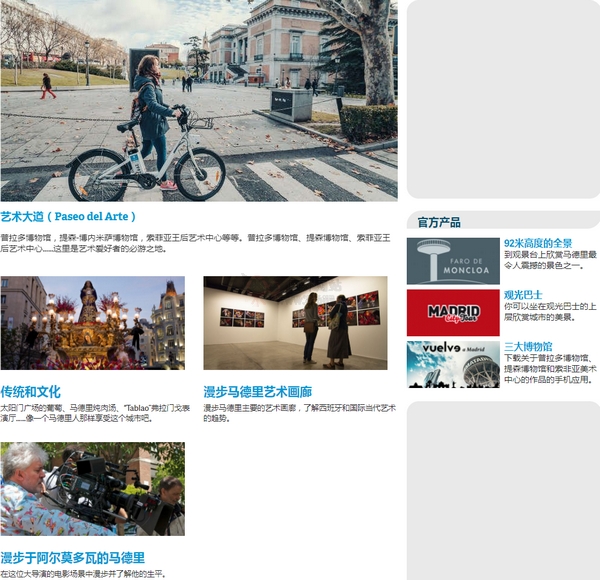Open the 三大博物馆 link

(528, 347)
